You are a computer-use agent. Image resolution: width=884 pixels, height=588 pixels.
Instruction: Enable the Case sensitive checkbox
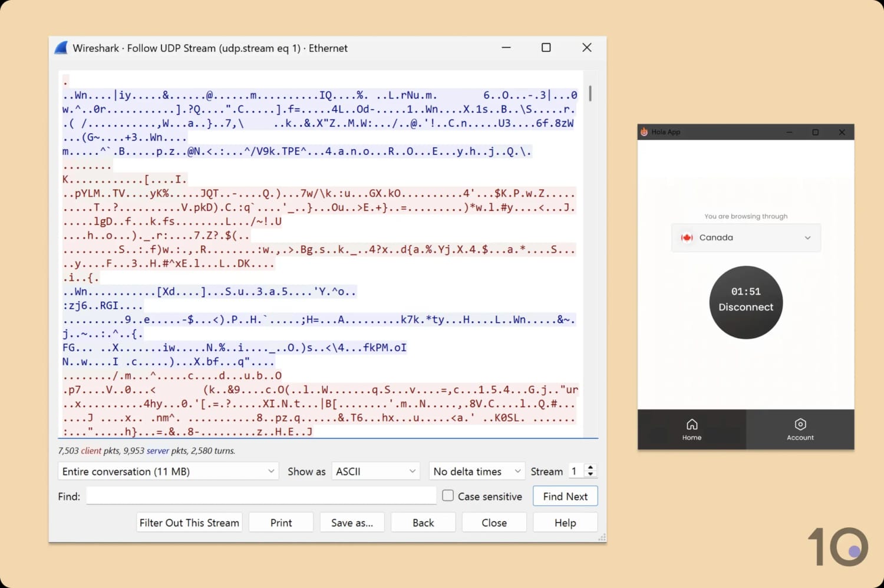coord(448,495)
